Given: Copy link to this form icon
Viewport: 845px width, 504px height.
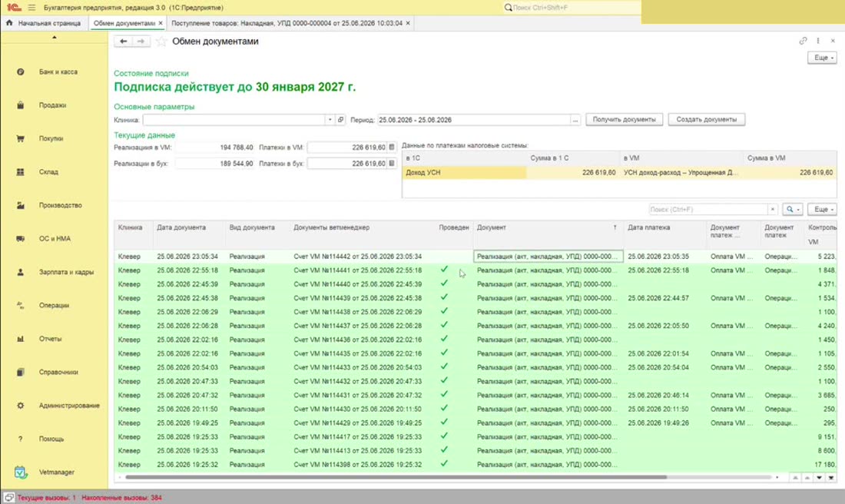Looking at the screenshot, I should (803, 41).
